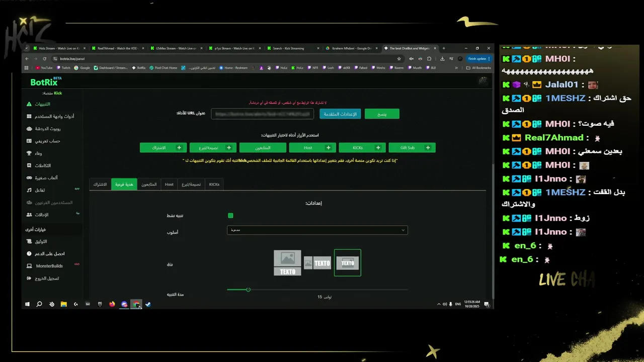Select text-over-image layout thumbnail

pyautogui.click(x=348, y=263)
